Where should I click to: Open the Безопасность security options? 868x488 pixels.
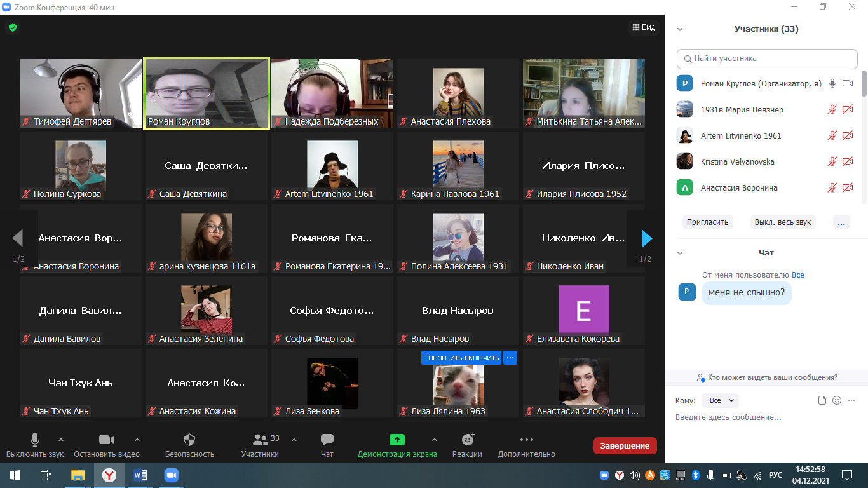(x=189, y=445)
